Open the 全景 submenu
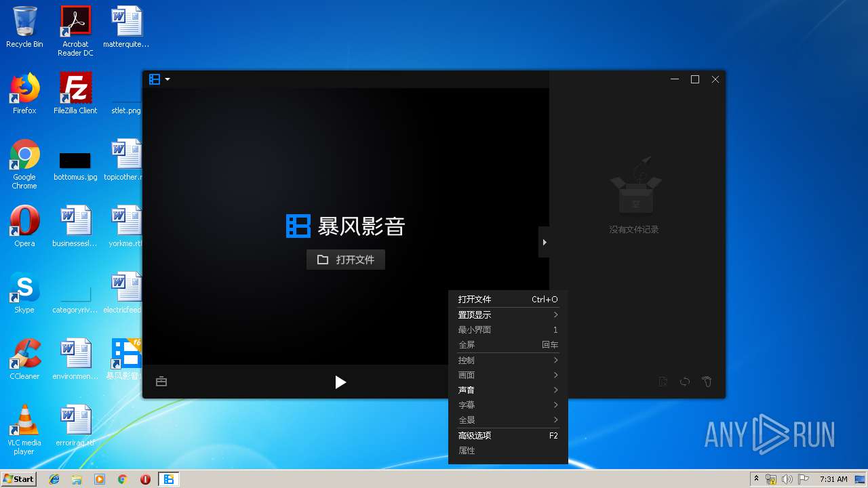The image size is (868, 488). [508, 420]
